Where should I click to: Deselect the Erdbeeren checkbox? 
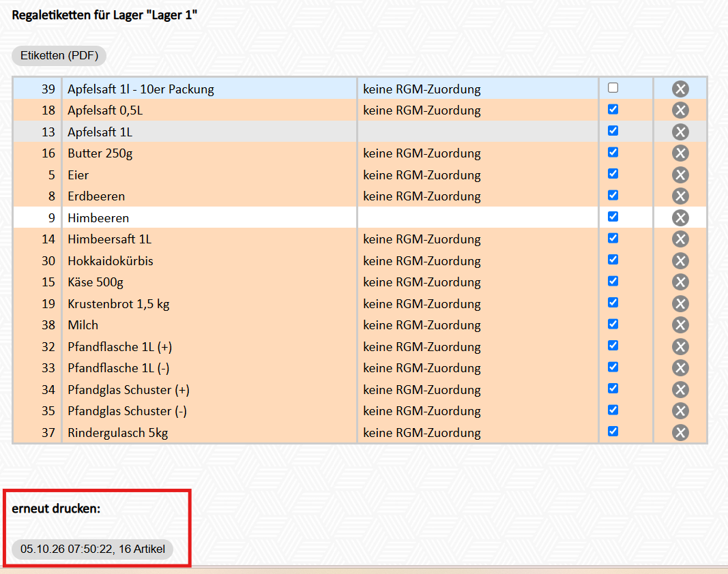coord(613,196)
